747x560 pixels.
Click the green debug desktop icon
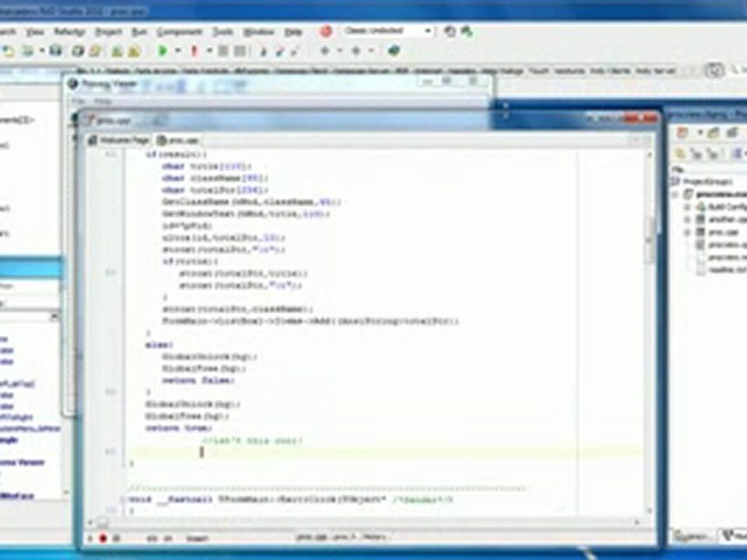[466, 31]
